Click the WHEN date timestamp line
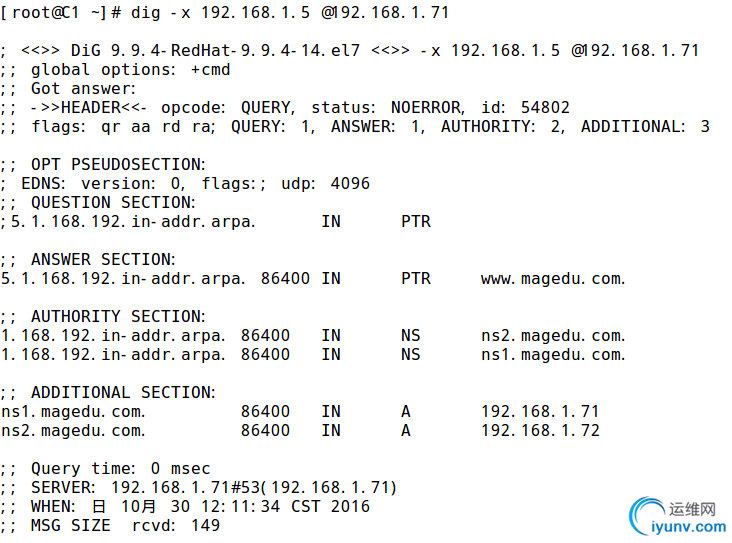 click(x=185, y=507)
